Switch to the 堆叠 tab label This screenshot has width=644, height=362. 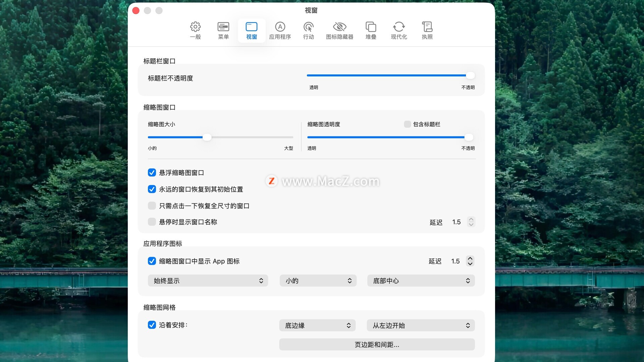tap(371, 37)
